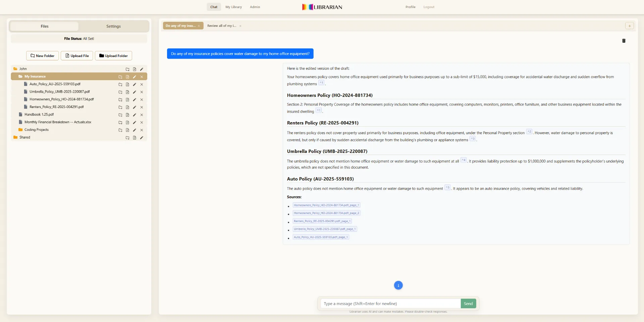Remove Auto_Policy_AU-2025-559103.pdf using its X icon
This screenshot has height=322, width=644.
pos(142,85)
